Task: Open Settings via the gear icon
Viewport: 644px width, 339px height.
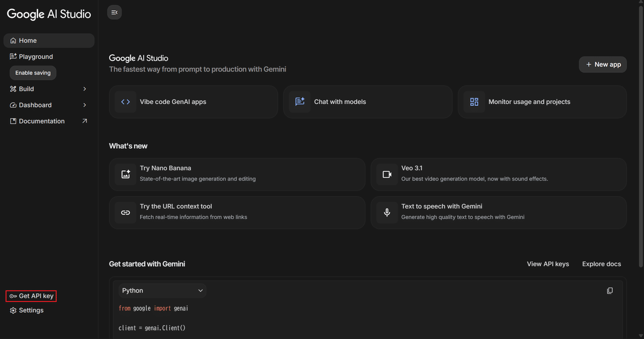Action: pyautogui.click(x=12, y=310)
